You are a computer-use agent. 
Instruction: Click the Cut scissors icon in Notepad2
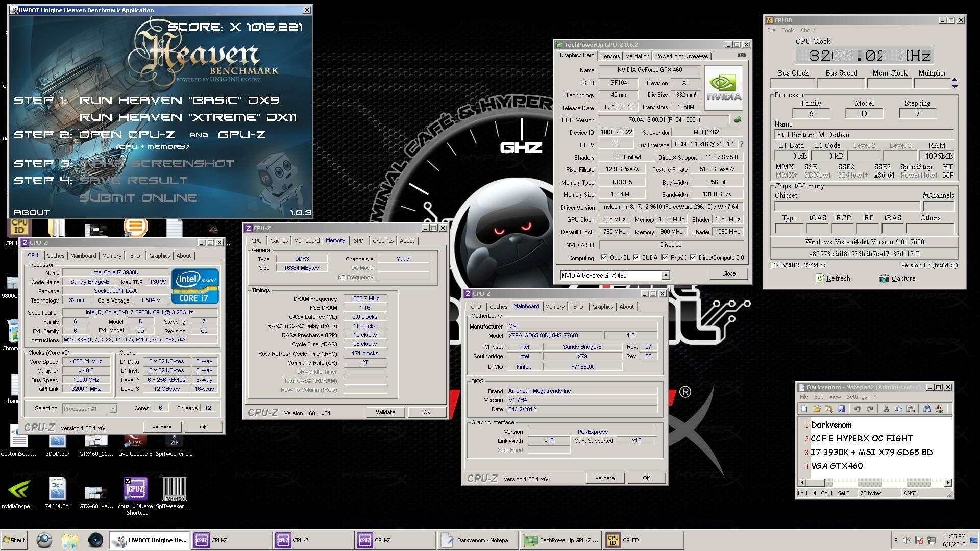886,409
